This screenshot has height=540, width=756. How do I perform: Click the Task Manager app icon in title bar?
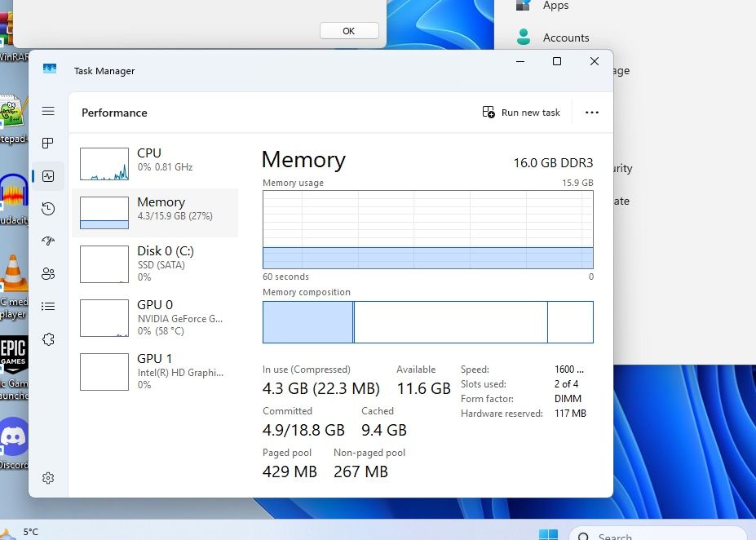50,69
